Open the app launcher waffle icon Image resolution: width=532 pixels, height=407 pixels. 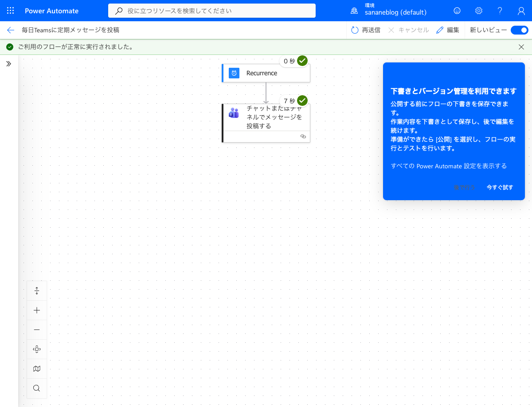[11, 11]
